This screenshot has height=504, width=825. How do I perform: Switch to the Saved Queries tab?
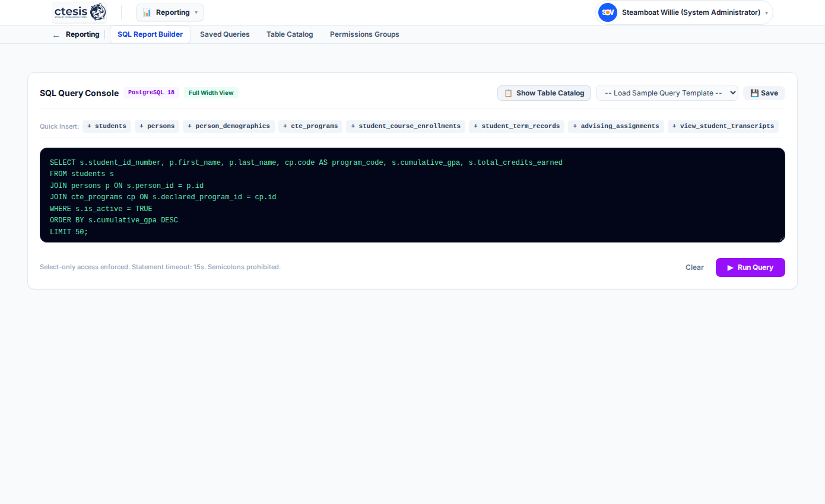point(224,34)
